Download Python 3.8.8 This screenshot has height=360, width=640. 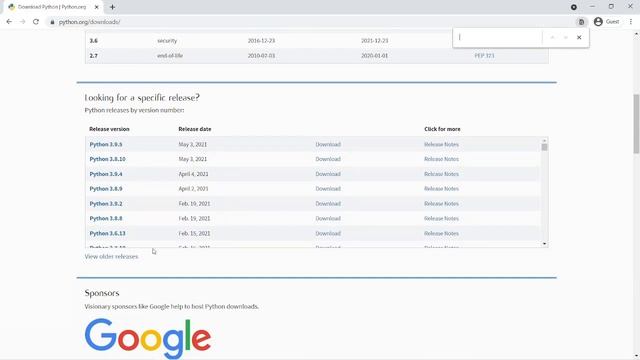coord(328,218)
